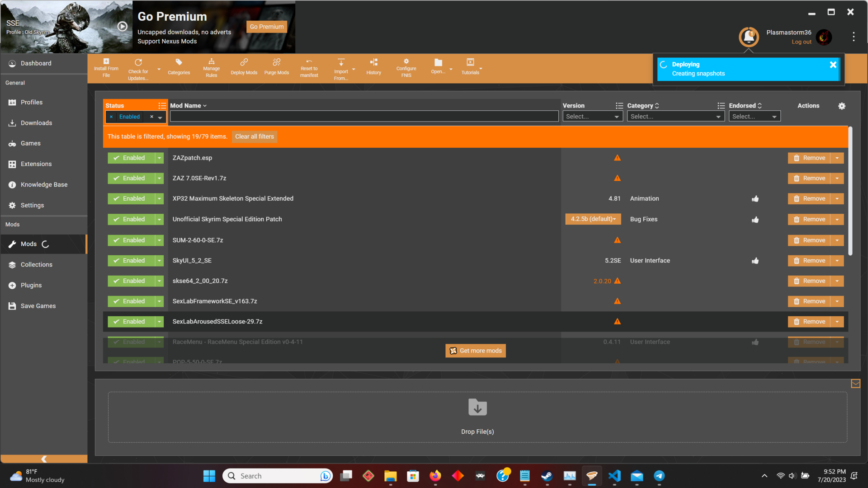Open the notifications bell icon
This screenshot has height=488, width=868.
(x=749, y=37)
